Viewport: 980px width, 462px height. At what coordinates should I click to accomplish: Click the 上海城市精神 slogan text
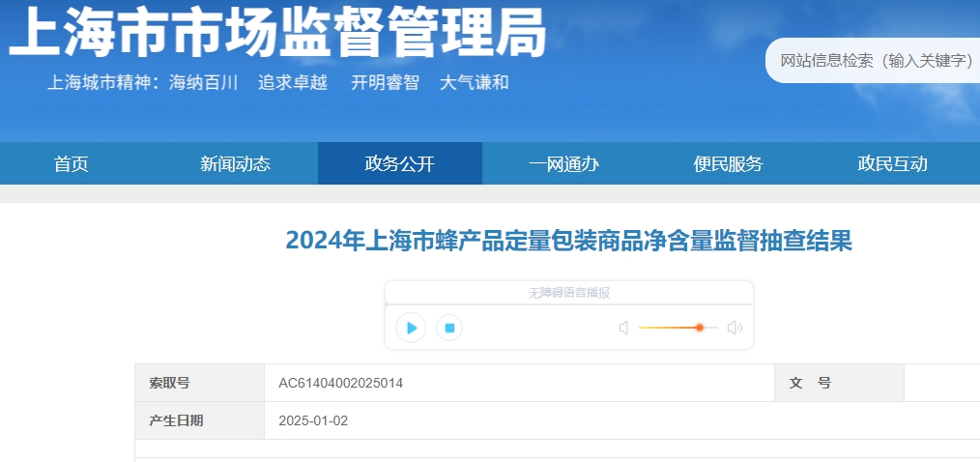pyautogui.click(x=278, y=82)
